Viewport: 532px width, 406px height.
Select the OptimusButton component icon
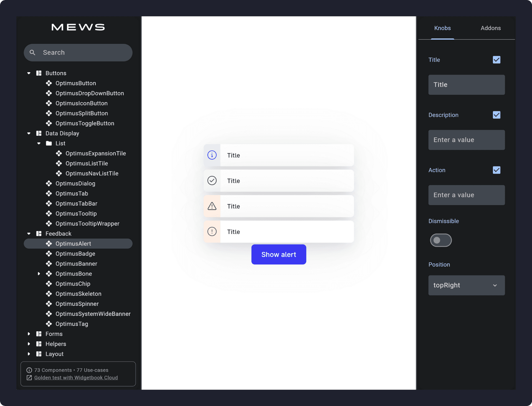49,83
